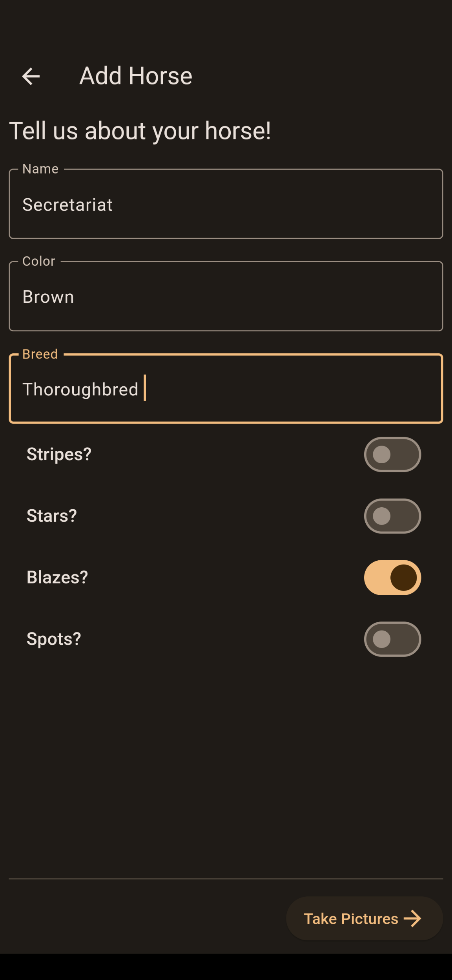The height and width of the screenshot is (980, 452).
Task: Click the empty area of the Breed field
Action: [294, 389]
